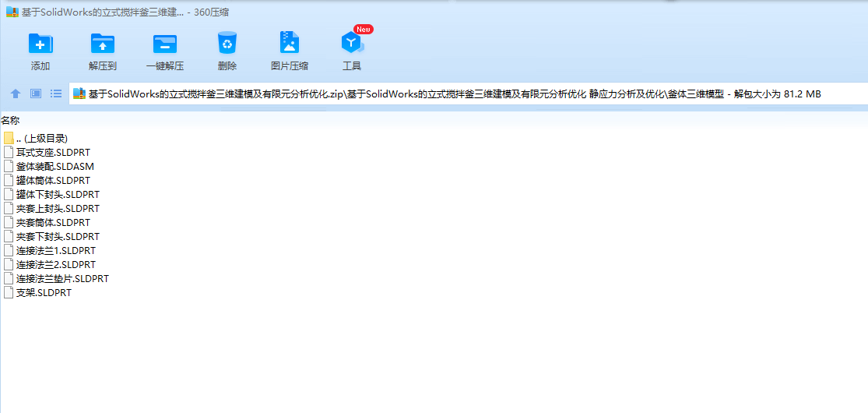This screenshot has width=868, height=413.
Task: Select the file 罐体筒体.SLDPRT
Action: pos(53,180)
